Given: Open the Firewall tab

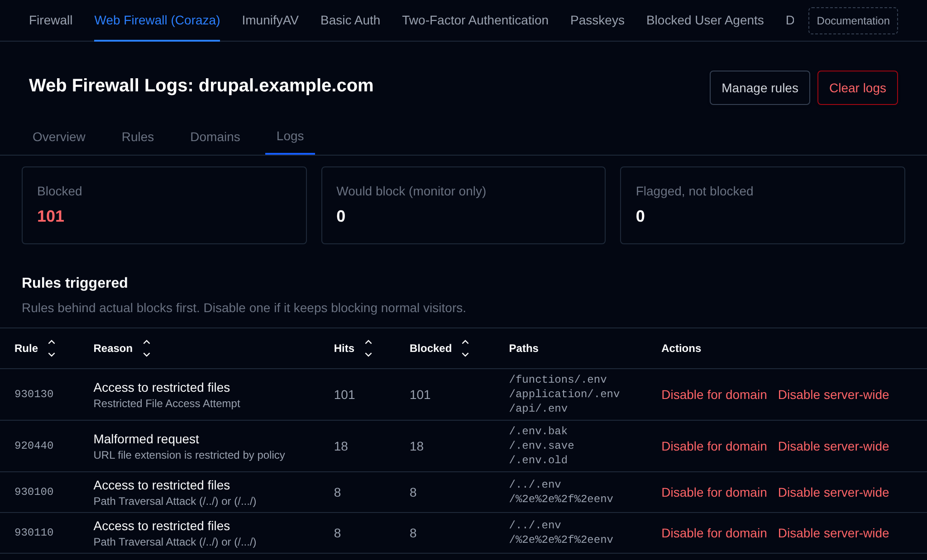Looking at the screenshot, I should (x=51, y=20).
